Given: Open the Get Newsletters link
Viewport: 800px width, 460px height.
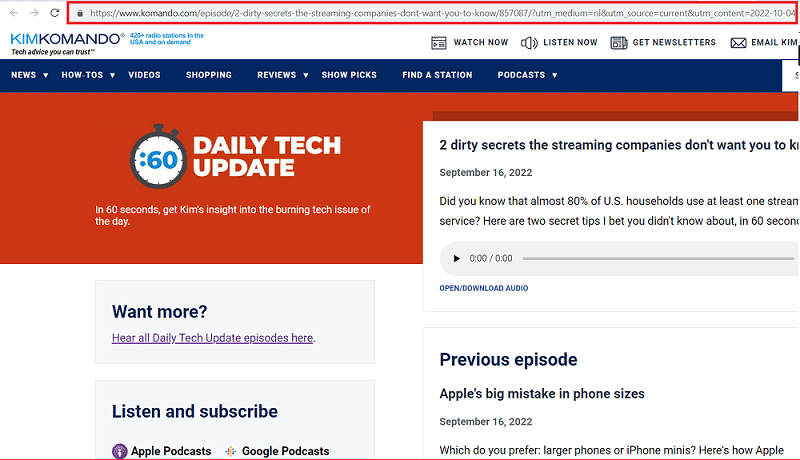Looking at the screenshot, I should click(x=674, y=42).
